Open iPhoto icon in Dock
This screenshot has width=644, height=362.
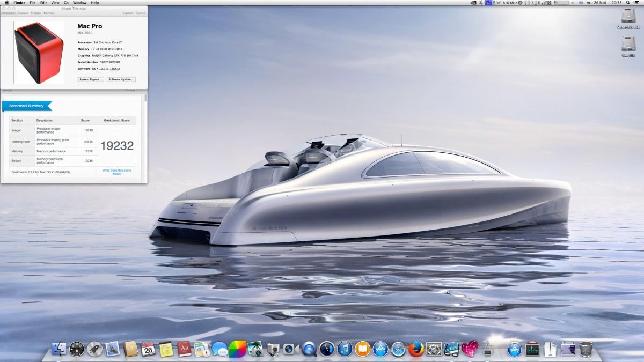coord(255,349)
